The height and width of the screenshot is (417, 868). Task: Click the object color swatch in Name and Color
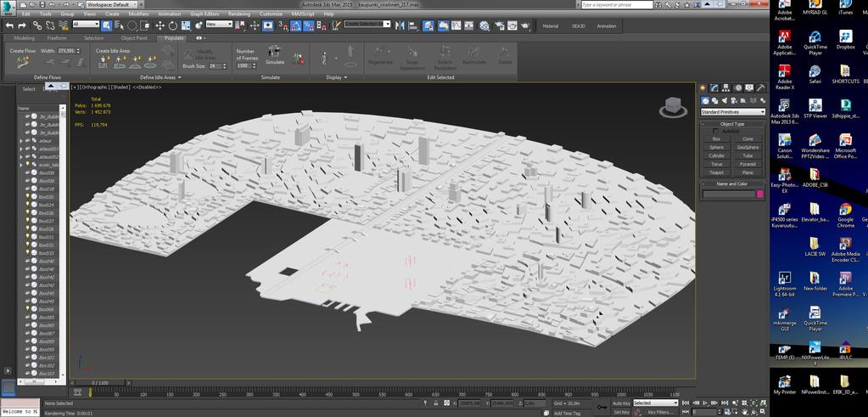[760, 194]
